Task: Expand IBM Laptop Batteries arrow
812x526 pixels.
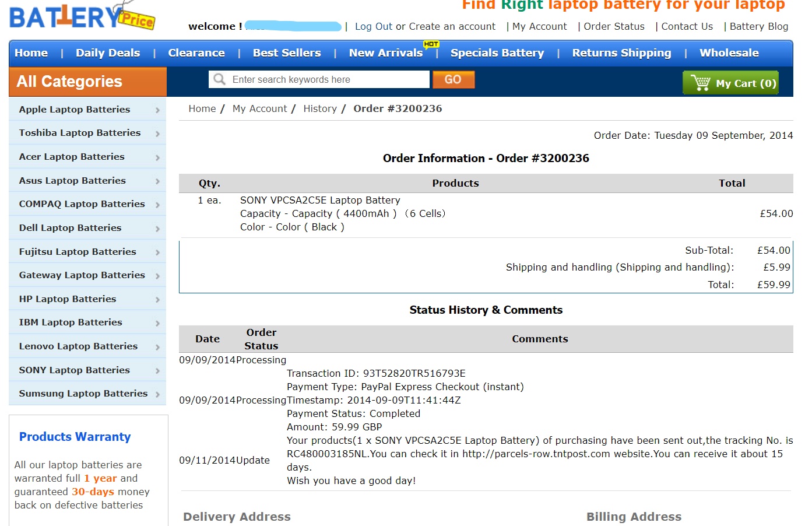Action: coord(157,323)
